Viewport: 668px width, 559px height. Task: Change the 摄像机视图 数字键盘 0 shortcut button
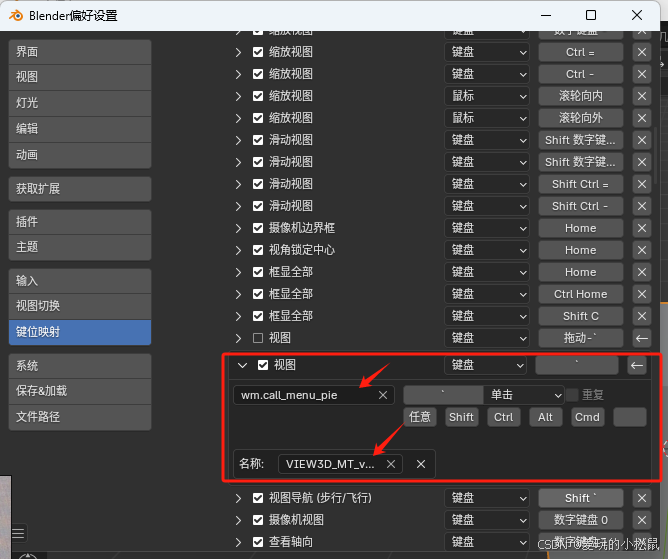(x=581, y=520)
